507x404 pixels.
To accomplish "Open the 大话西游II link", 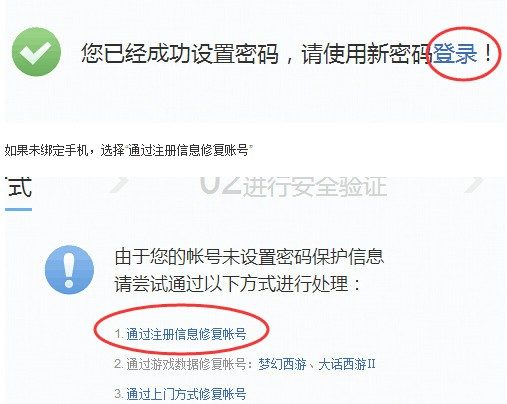I will pyautogui.click(x=347, y=364).
